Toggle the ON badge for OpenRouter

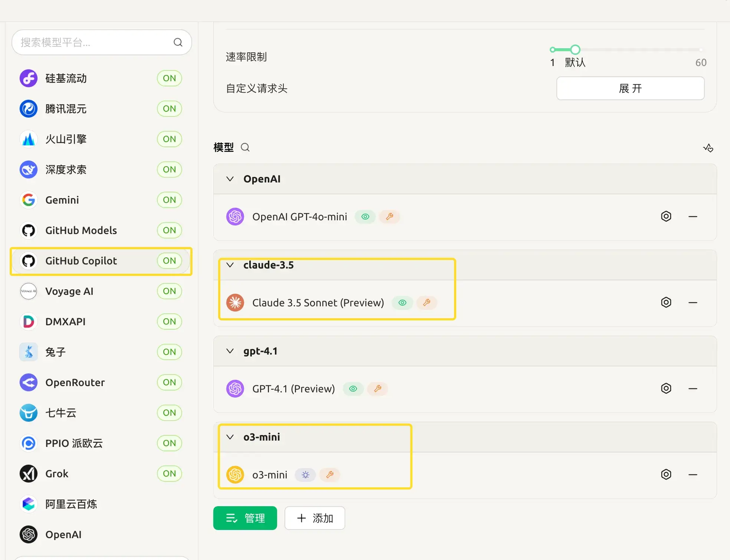pyautogui.click(x=169, y=382)
